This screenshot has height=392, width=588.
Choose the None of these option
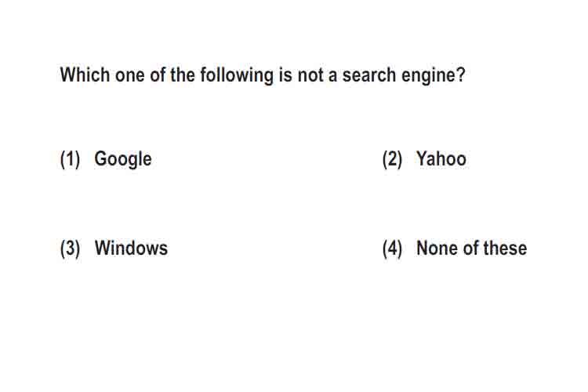point(472,248)
